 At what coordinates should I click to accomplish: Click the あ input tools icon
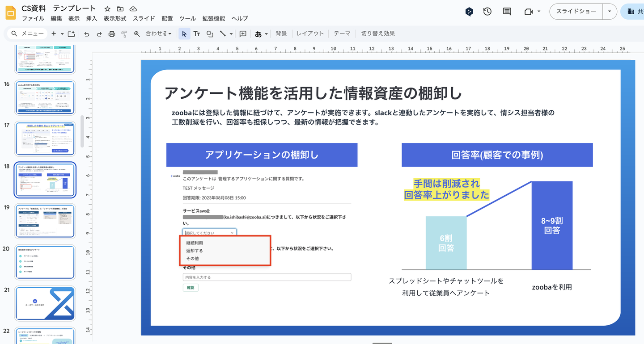pyautogui.click(x=258, y=34)
